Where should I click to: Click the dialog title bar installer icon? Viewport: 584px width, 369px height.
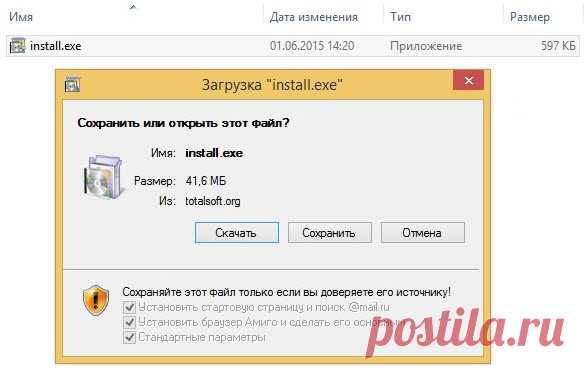pyautogui.click(x=72, y=85)
